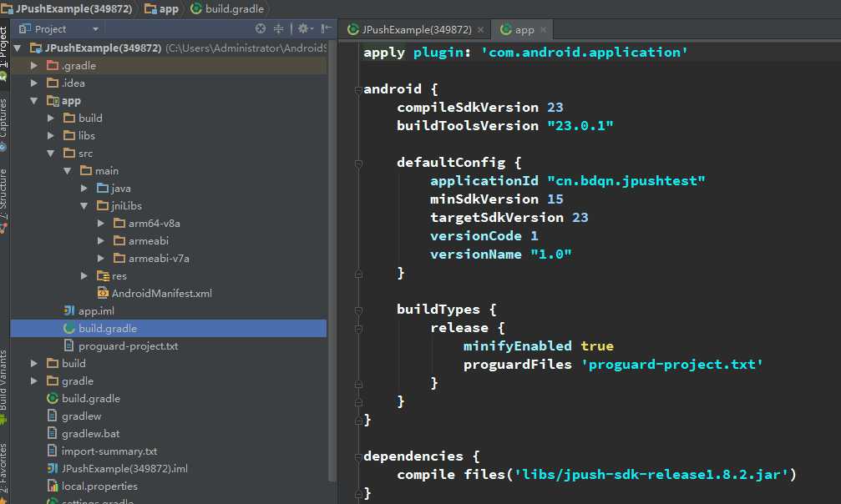Click the res folder icon
This screenshot has height=504, width=841.
click(x=103, y=275)
